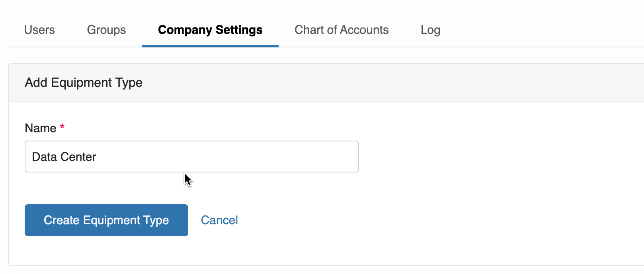Open the Users tab
Image resolution: width=644 pixels, height=274 pixels.
click(39, 30)
